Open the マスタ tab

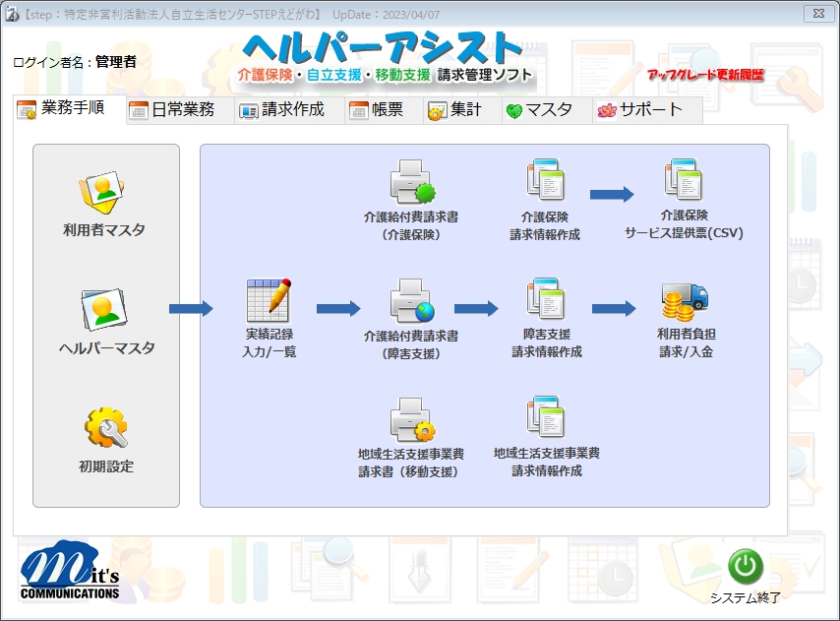coord(548,110)
